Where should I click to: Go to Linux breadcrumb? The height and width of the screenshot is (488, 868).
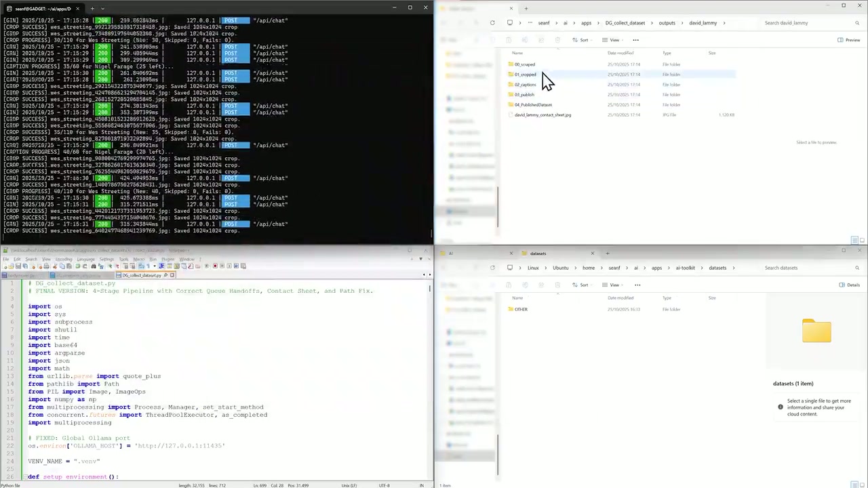[533, 268]
